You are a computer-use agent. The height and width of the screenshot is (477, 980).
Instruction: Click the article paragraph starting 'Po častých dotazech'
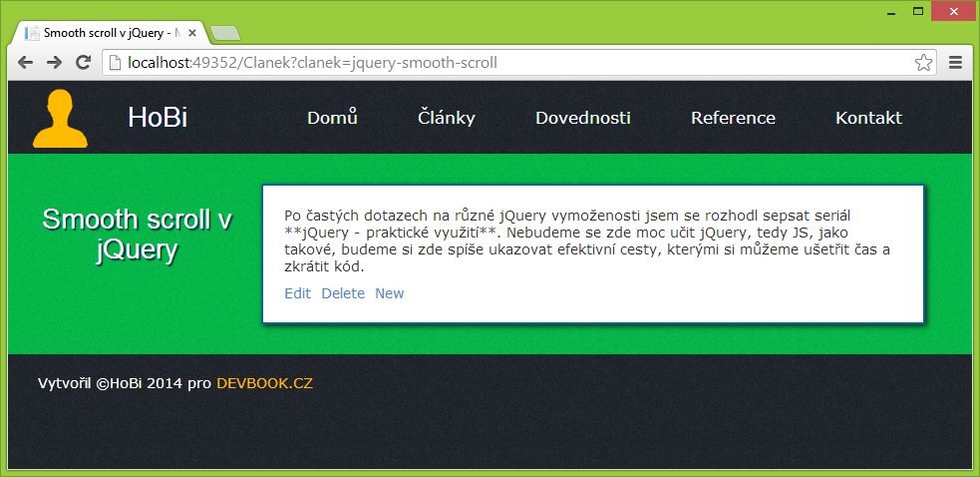pyautogui.click(x=587, y=241)
